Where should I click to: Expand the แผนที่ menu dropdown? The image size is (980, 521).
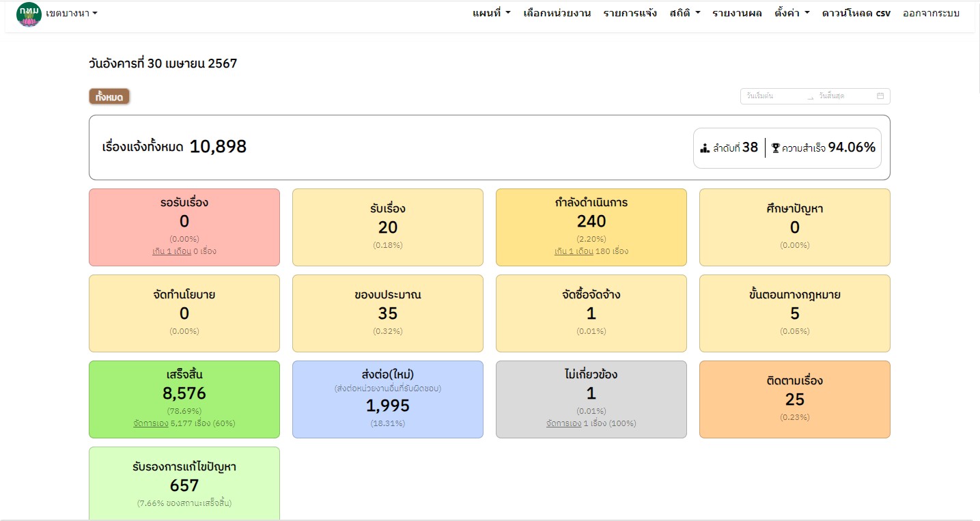pyautogui.click(x=491, y=13)
